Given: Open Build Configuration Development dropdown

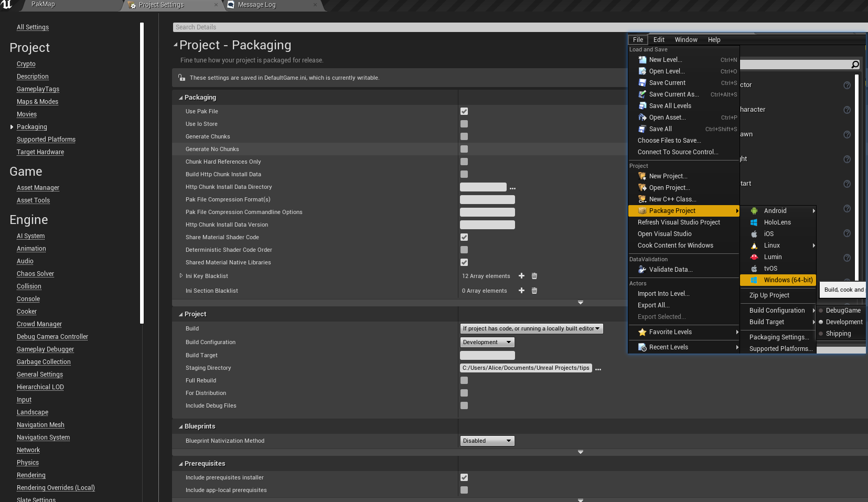Looking at the screenshot, I should point(487,342).
